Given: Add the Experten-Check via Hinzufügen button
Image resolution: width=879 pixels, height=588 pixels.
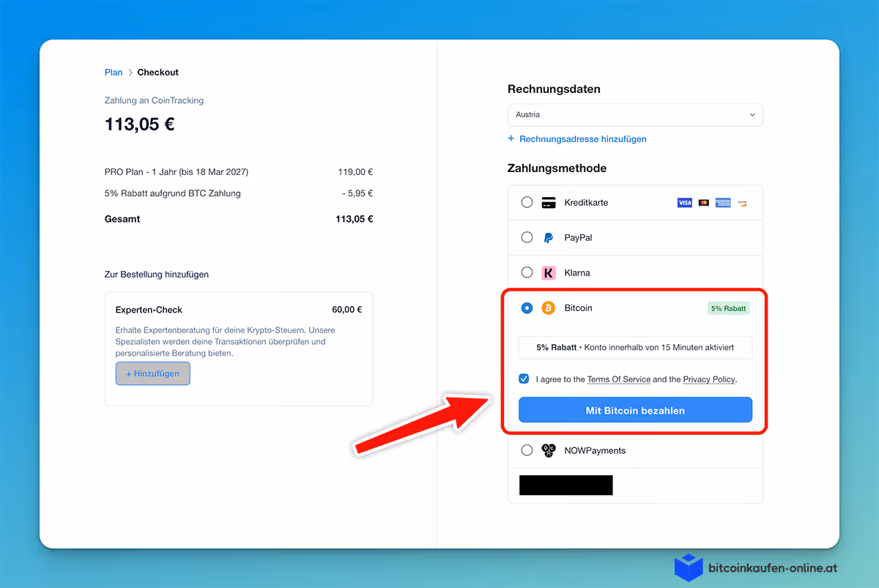Looking at the screenshot, I should point(152,373).
